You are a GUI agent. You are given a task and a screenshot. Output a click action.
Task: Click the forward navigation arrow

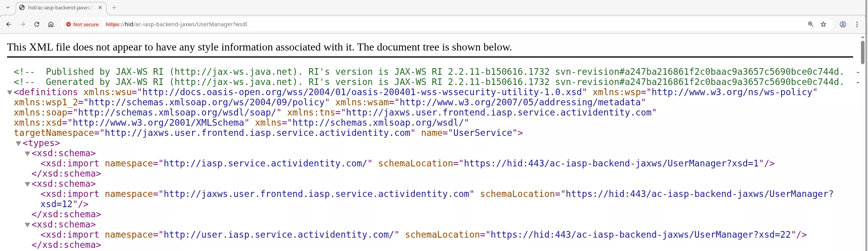click(23, 24)
